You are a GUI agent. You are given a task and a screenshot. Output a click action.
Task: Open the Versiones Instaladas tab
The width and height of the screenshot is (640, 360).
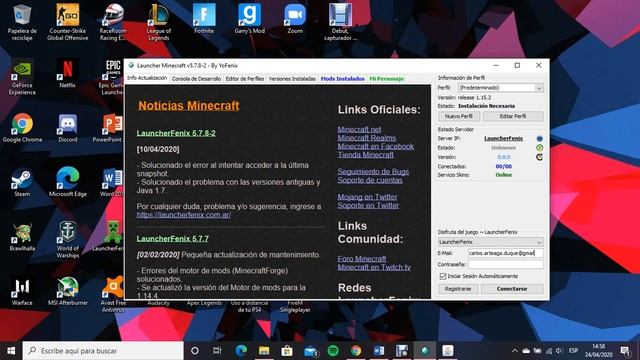[x=292, y=79]
